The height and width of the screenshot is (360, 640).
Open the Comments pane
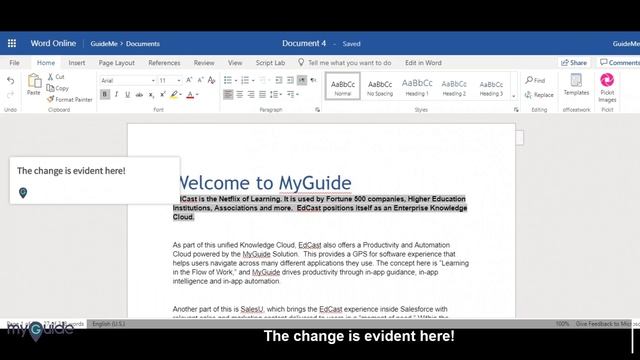click(x=619, y=62)
